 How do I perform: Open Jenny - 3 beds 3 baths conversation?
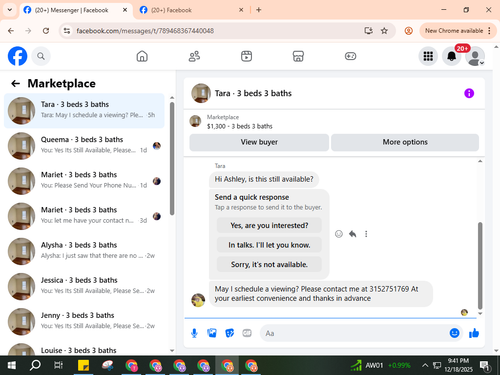coord(84,322)
